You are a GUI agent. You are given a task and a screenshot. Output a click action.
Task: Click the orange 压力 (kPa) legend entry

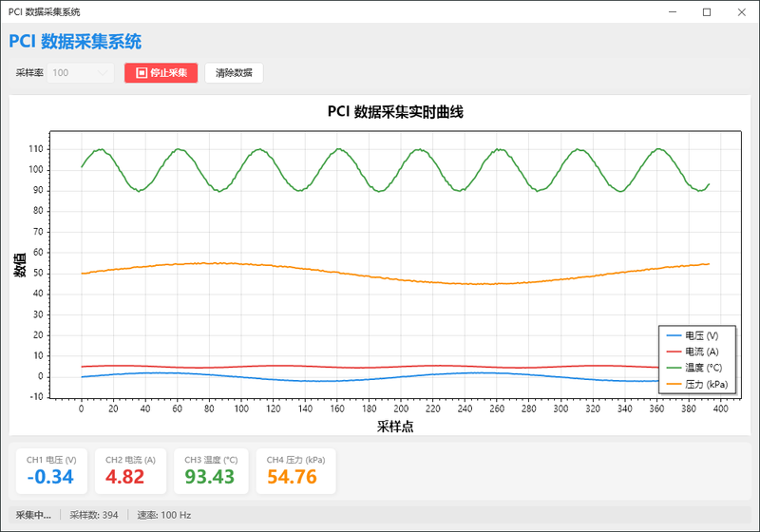coord(697,384)
